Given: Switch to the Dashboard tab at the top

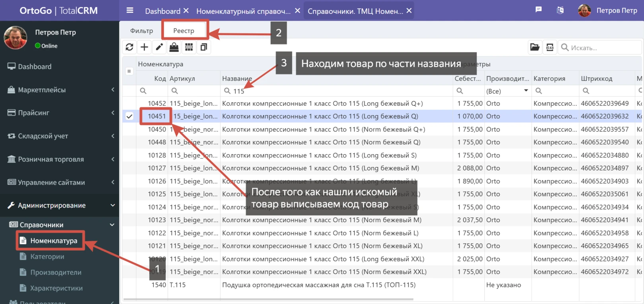Looking at the screenshot, I should (x=163, y=11).
